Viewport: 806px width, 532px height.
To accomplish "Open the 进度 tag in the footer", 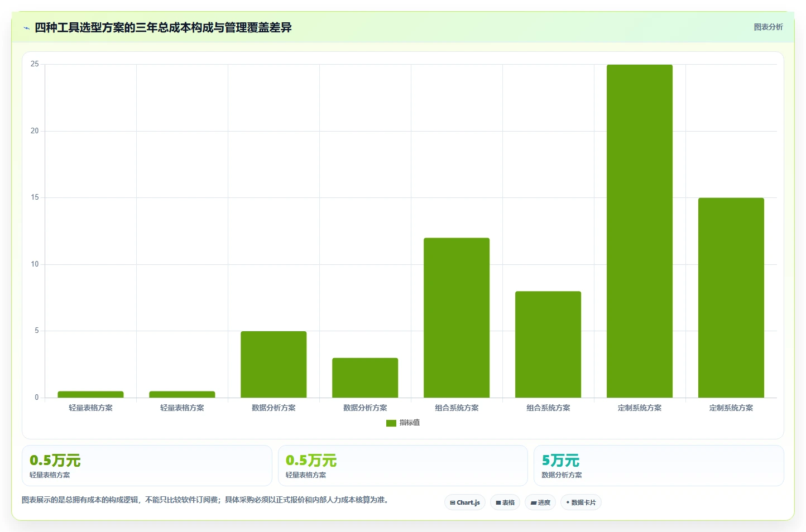I will (540, 502).
